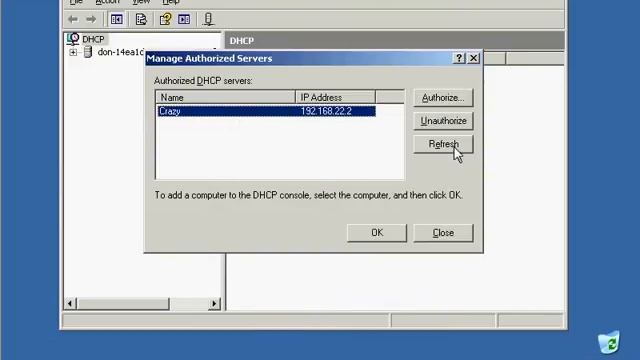Sort by the IP Address column header
This screenshot has height=360, width=640.
(x=336, y=98)
